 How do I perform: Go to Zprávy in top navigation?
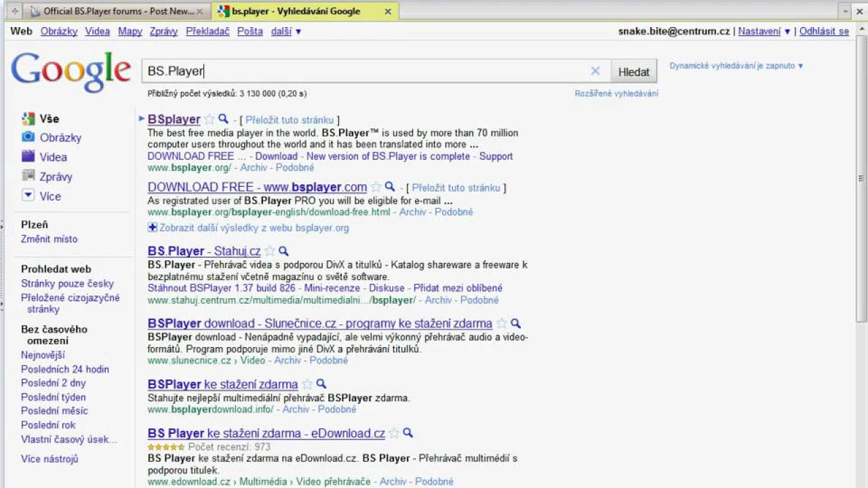(163, 31)
